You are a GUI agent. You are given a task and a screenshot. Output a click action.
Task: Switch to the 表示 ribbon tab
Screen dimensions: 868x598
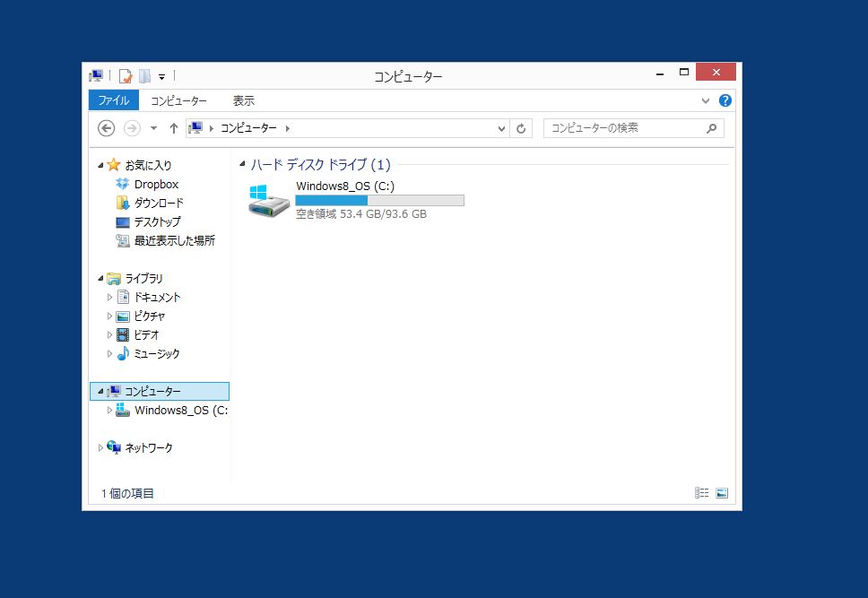pyautogui.click(x=243, y=100)
